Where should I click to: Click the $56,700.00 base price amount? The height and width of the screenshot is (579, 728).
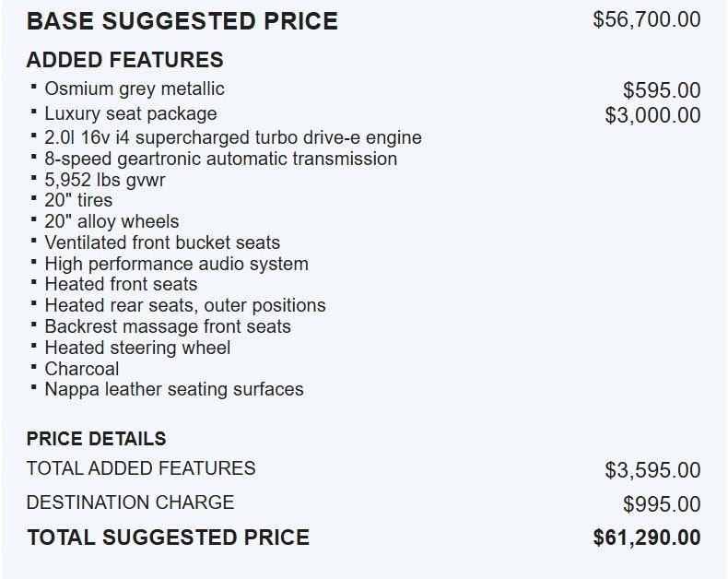[646, 19]
